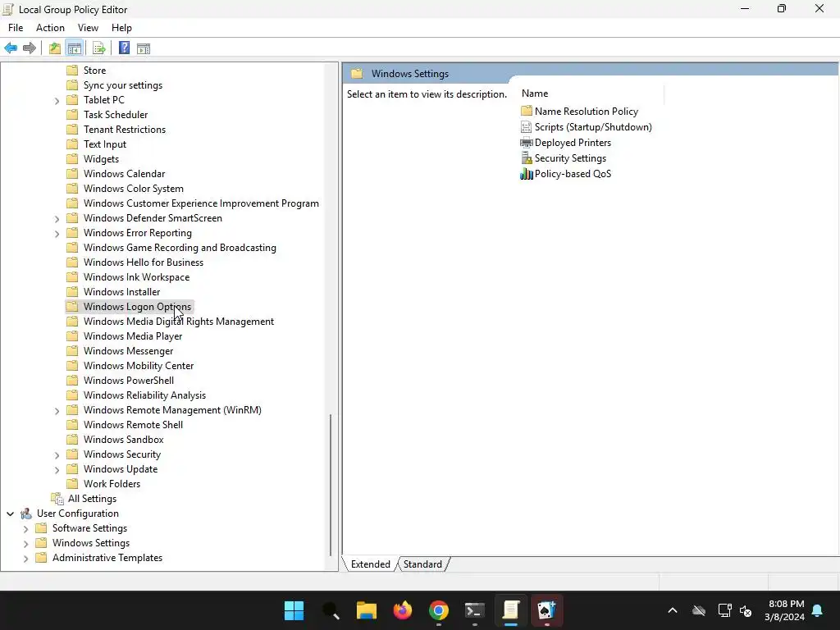Click the User Configuration icon
Viewport: 840px width, 630px height.
click(x=25, y=514)
